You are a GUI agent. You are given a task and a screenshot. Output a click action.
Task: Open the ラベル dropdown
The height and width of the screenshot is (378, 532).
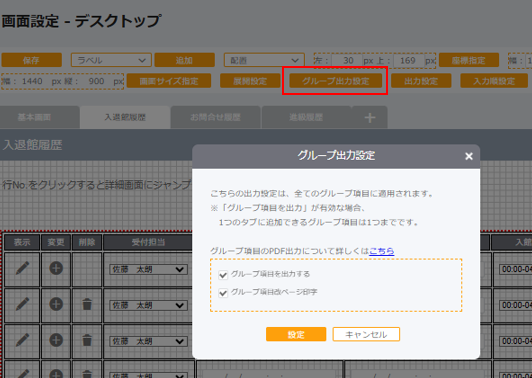click(x=111, y=60)
